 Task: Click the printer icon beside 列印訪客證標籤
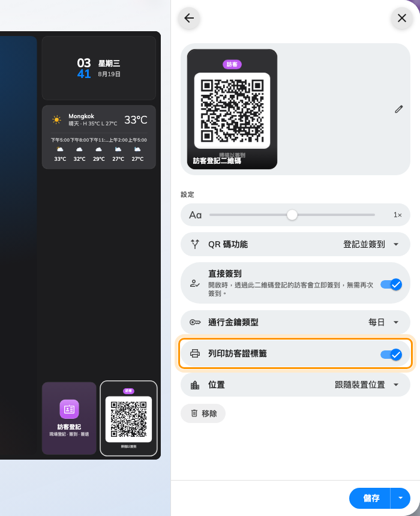pos(195,353)
